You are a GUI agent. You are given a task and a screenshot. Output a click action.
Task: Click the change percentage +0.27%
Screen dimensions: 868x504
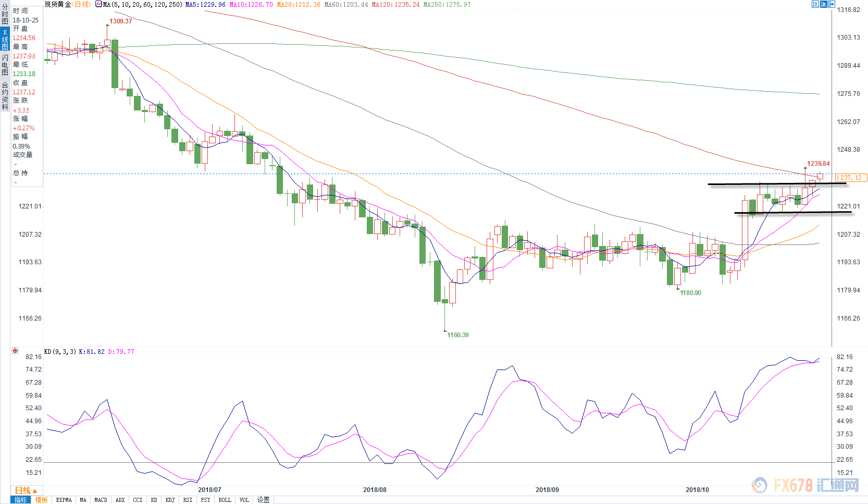click(23, 128)
